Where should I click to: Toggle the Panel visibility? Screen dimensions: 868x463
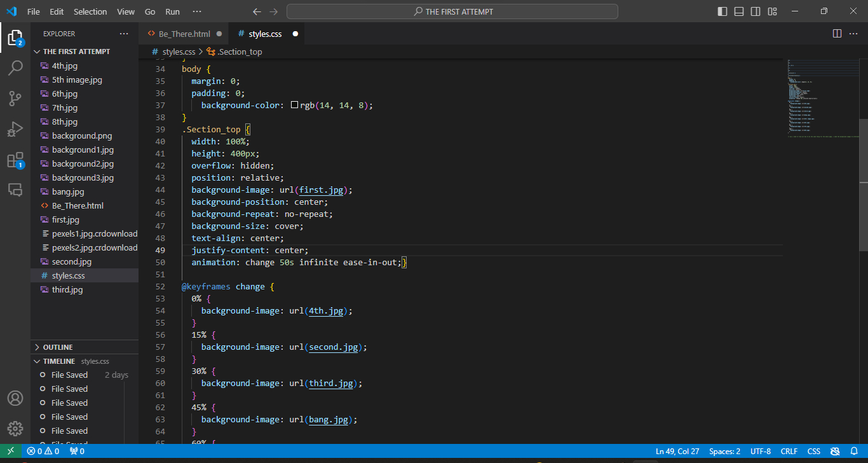tap(738, 11)
